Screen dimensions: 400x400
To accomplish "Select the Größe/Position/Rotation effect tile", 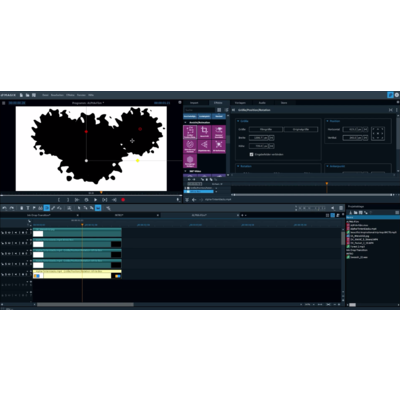I will tap(190, 132).
